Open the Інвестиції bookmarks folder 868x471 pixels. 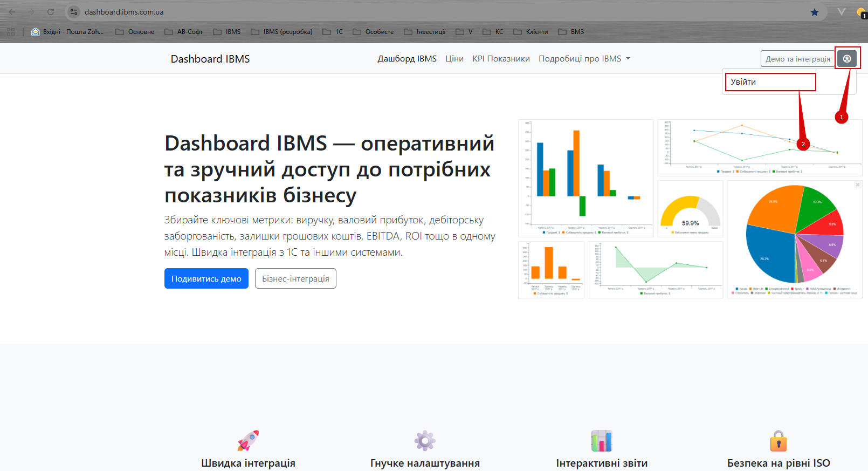pos(425,32)
